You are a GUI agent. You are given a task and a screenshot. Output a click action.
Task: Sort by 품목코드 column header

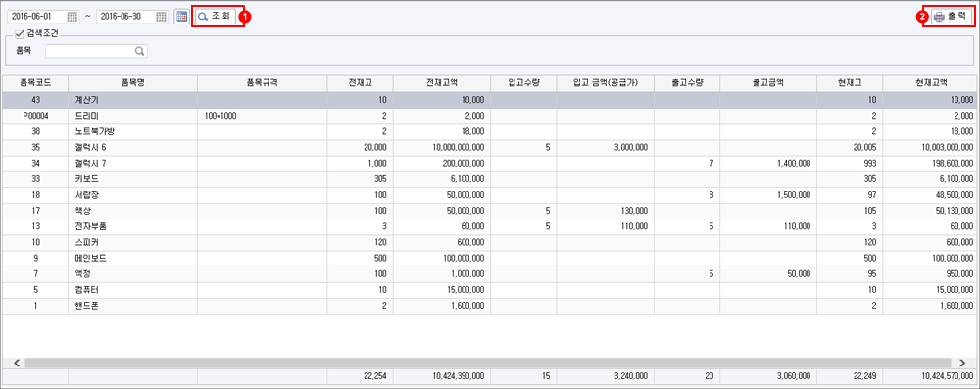[x=35, y=83]
